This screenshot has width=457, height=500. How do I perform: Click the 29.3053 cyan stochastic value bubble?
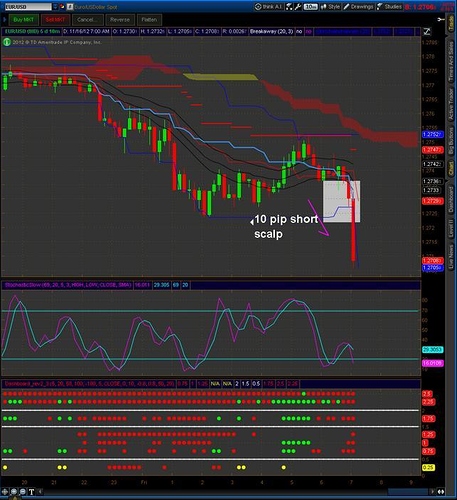point(433,350)
